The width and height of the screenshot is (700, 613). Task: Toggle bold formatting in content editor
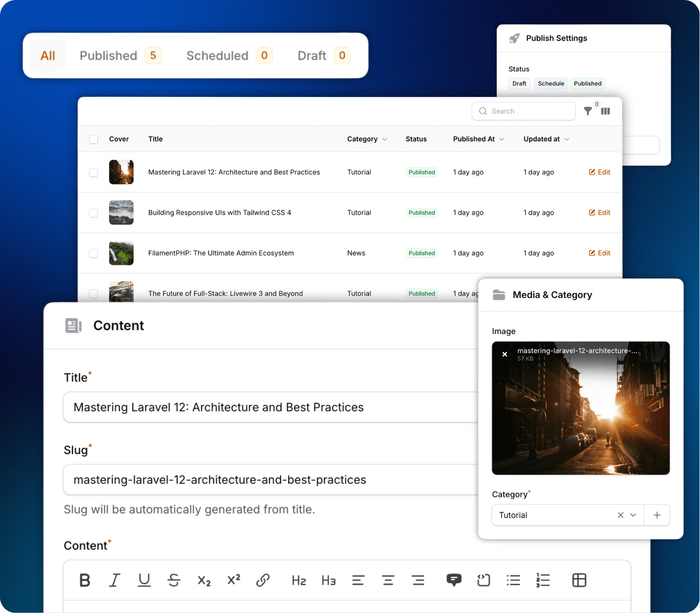[x=85, y=580]
